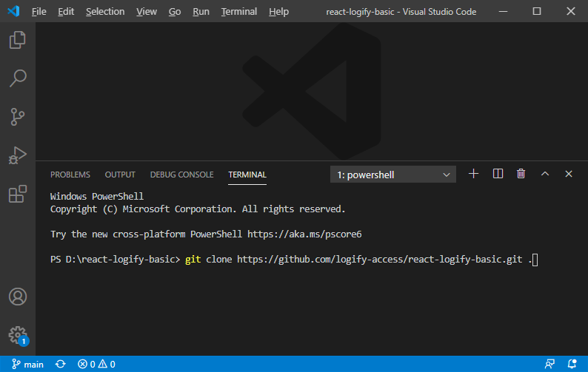
Task: Split the terminal panel
Action: [498, 174]
